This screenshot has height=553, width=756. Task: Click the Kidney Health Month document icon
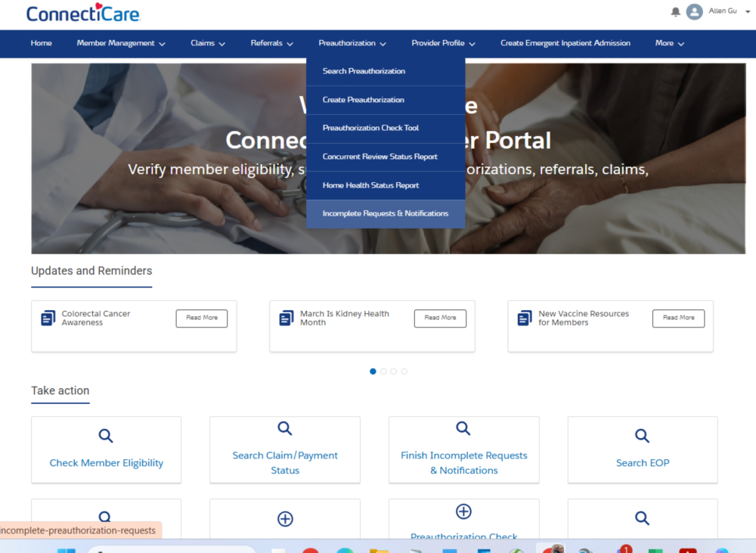click(287, 318)
